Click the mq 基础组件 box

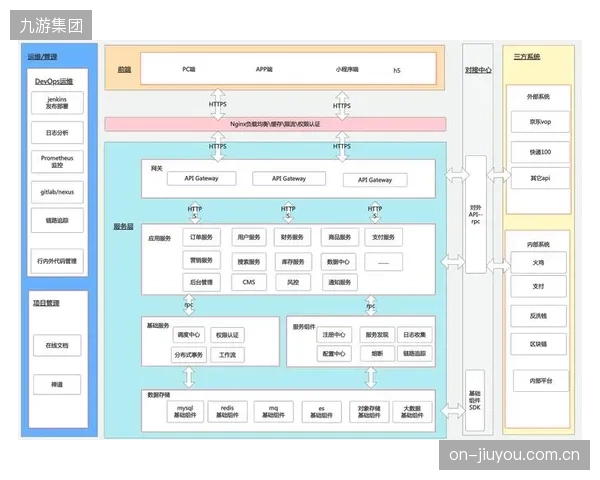click(x=273, y=411)
